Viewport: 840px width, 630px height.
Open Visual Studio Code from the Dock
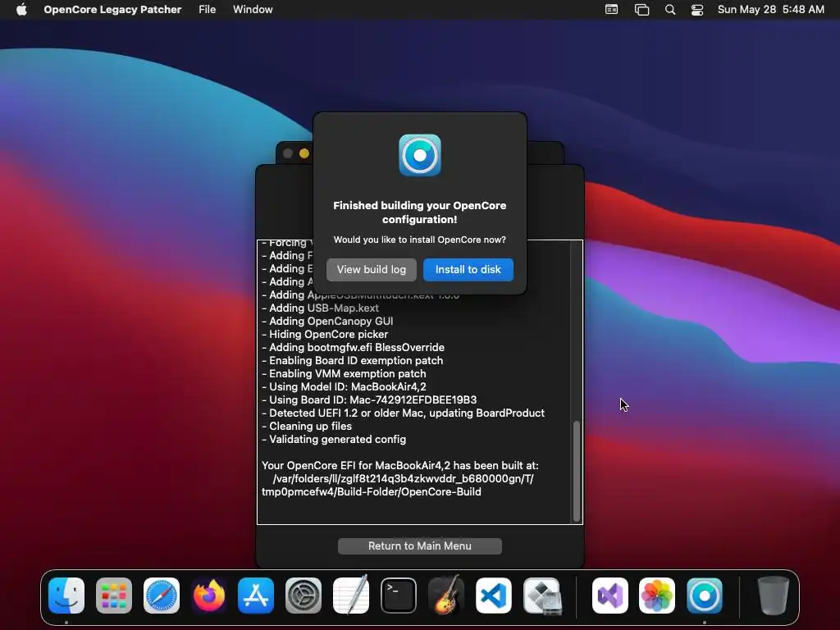[x=493, y=596]
